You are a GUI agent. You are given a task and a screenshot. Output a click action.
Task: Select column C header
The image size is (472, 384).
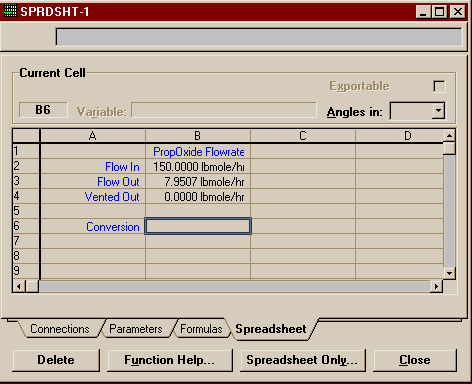[x=303, y=136]
